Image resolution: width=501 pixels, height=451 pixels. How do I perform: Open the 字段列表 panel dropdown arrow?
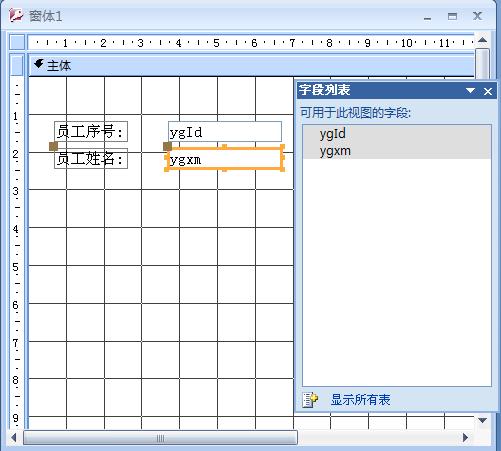point(470,91)
